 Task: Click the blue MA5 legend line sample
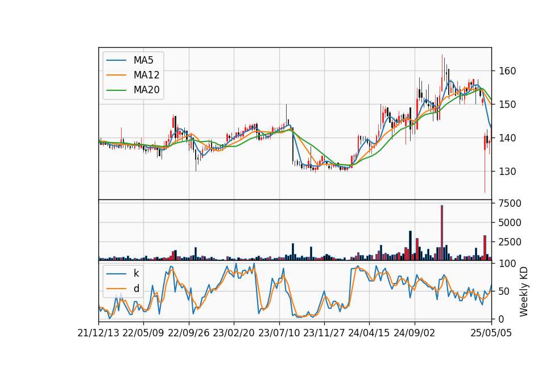[116, 60]
